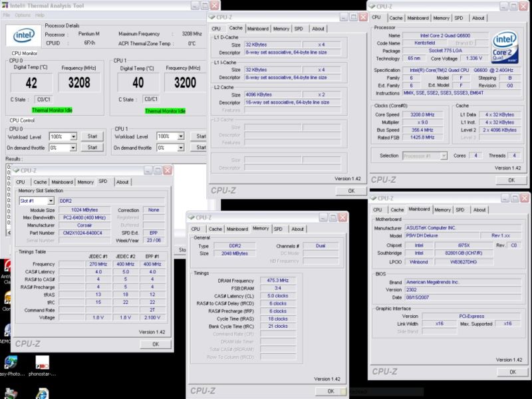Click the Intel logo in Thermal Analysis Tool
The image size is (532, 399).
(24, 36)
